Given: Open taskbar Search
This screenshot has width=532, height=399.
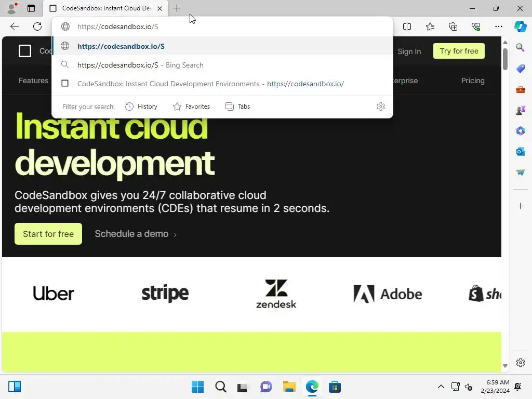Looking at the screenshot, I should 220,387.
